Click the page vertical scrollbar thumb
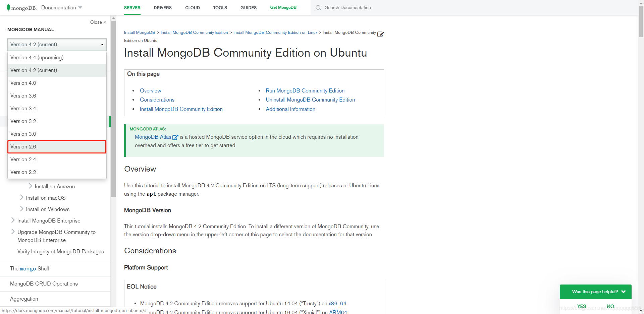 pyautogui.click(x=641, y=21)
